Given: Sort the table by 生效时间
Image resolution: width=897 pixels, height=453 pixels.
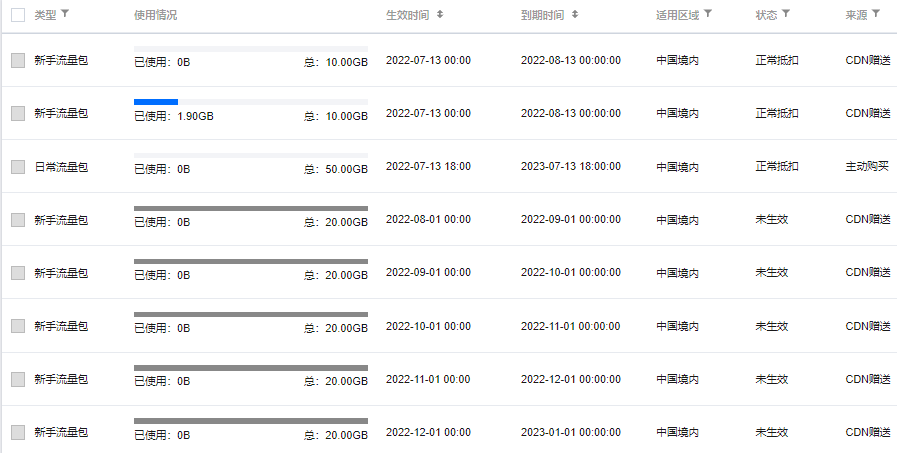Looking at the screenshot, I should [x=440, y=15].
